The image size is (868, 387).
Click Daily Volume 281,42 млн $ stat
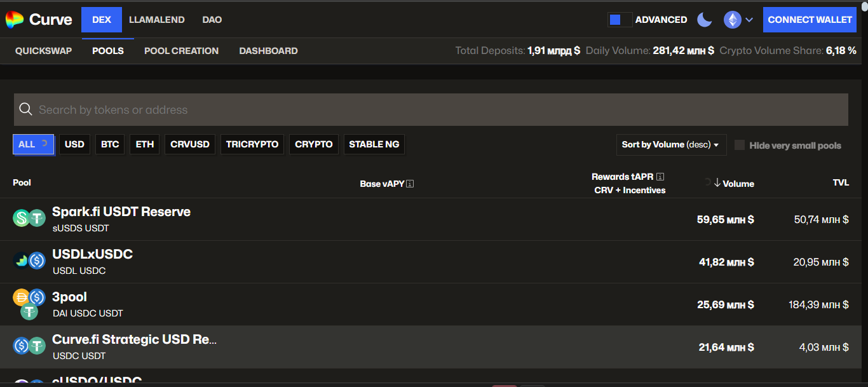(x=650, y=51)
